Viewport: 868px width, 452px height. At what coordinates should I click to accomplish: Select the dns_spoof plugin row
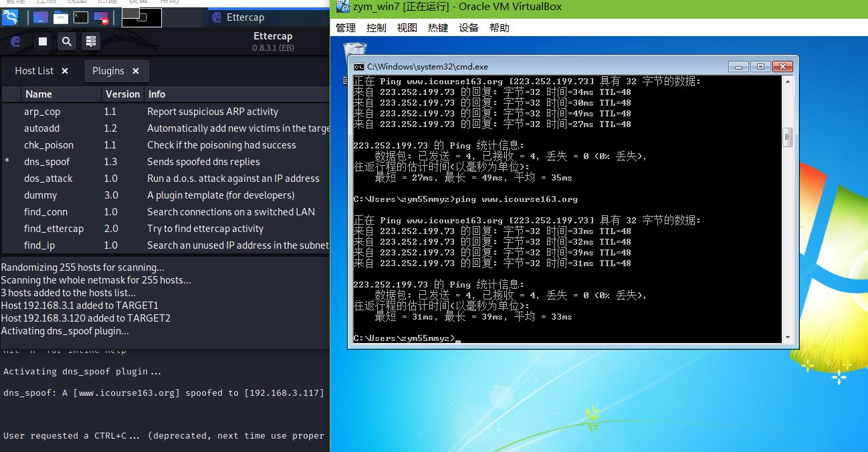pyautogui.click(x=165, y=162)
